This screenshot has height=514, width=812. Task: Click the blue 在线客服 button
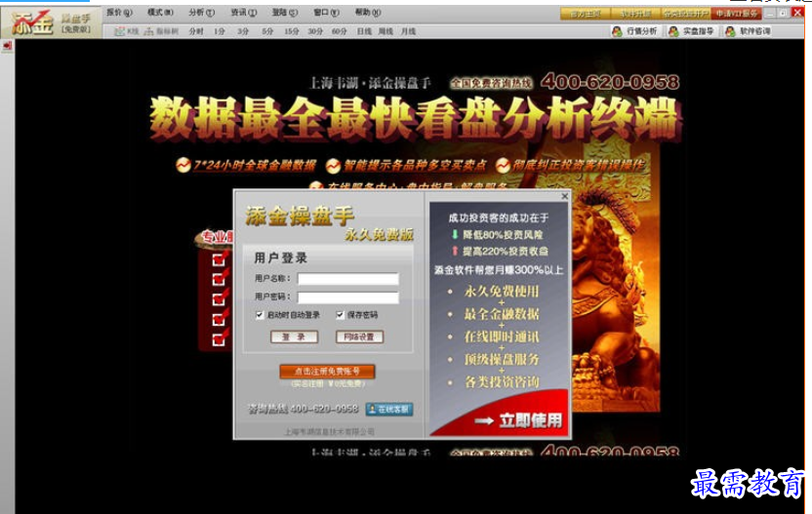(x=389, y=410)
